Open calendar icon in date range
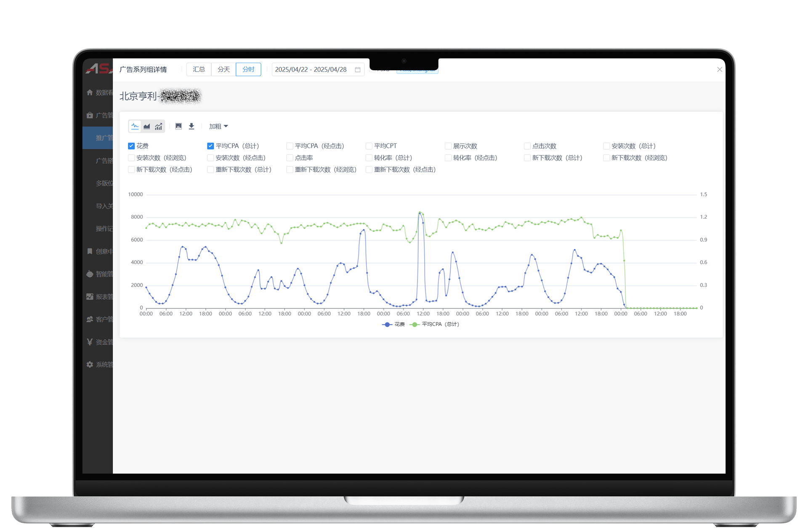Viewport: 808px width, 532px height. click(358, 69)
